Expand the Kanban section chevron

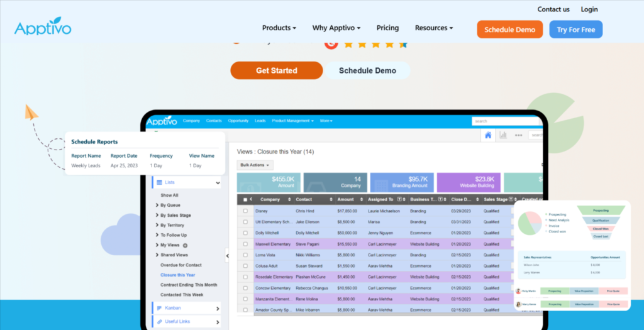pos(218,308)
